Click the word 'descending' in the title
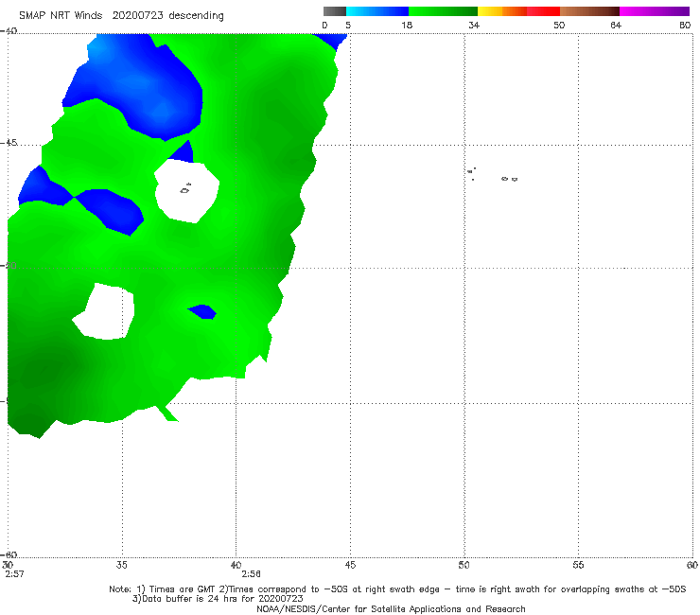The width and height of the screenshot is (700, 615). [x=196, y=16]
